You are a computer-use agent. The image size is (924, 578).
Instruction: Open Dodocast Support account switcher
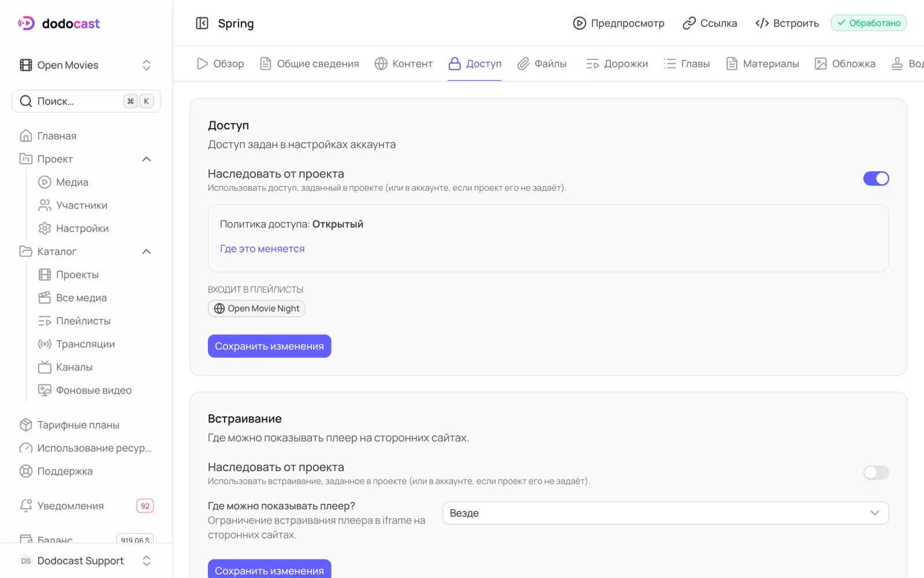point(86,561)
